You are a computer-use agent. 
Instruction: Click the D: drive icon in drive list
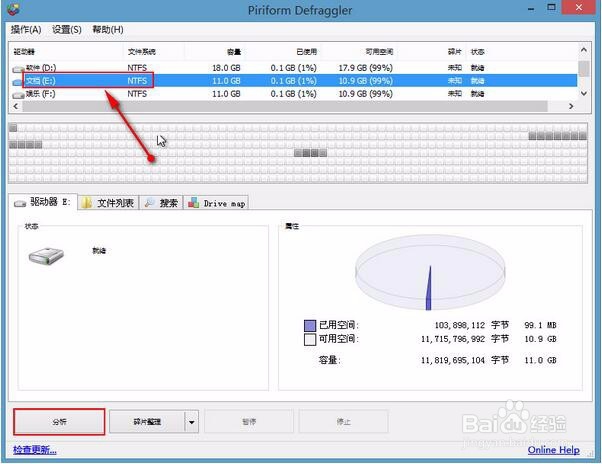[x=18, y=69]
